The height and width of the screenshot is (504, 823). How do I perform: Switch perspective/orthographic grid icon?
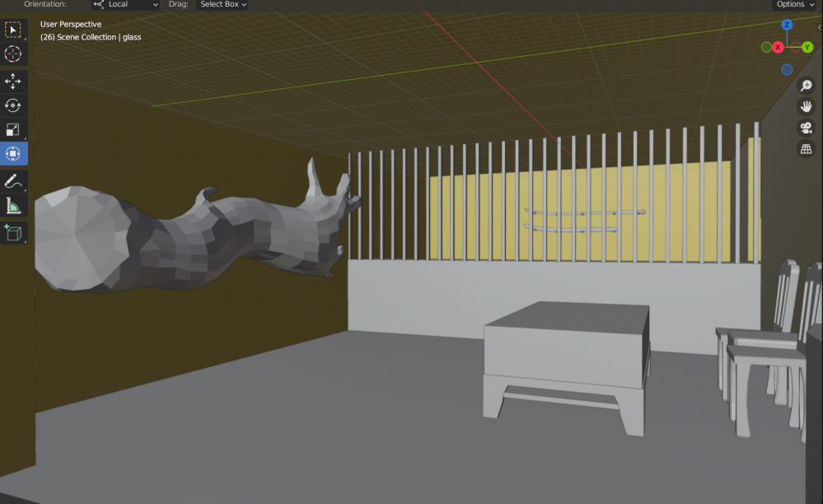[x=807, y=149]
